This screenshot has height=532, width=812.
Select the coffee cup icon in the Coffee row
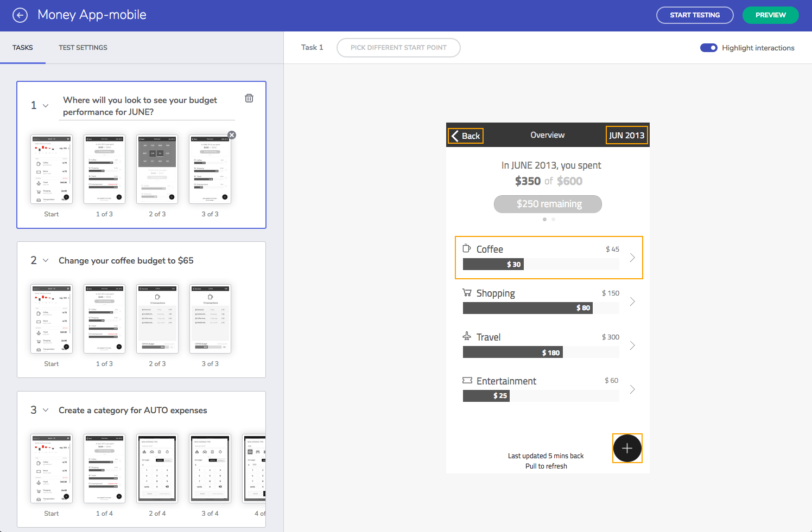click(467, 248)
